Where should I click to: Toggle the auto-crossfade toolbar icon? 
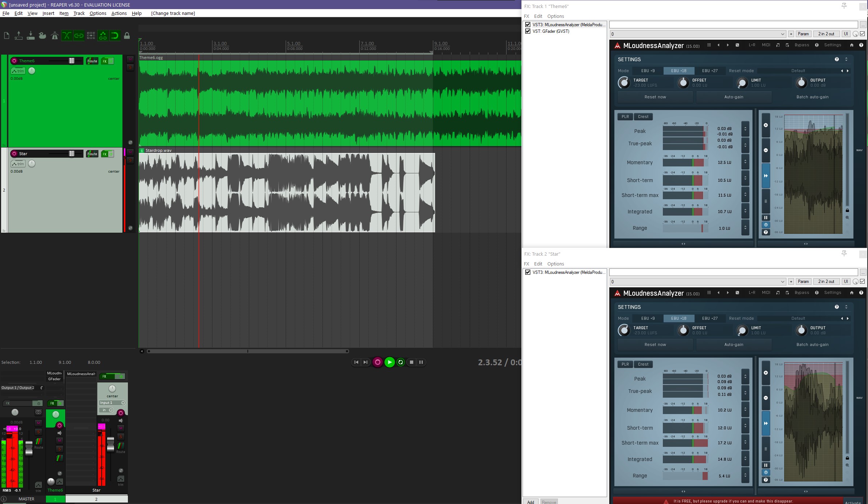point(67,36)
